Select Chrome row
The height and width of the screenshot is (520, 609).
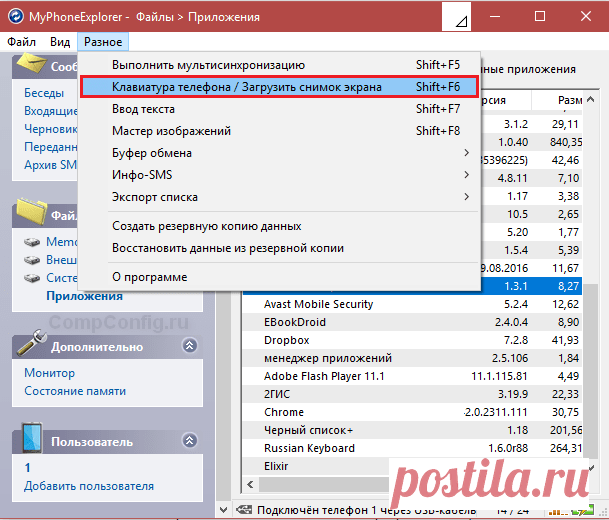click(412, 412)
